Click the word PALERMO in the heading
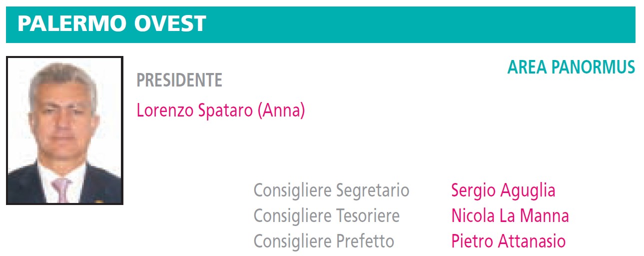Viewport: 644px width, 256px height. (69, 23)
